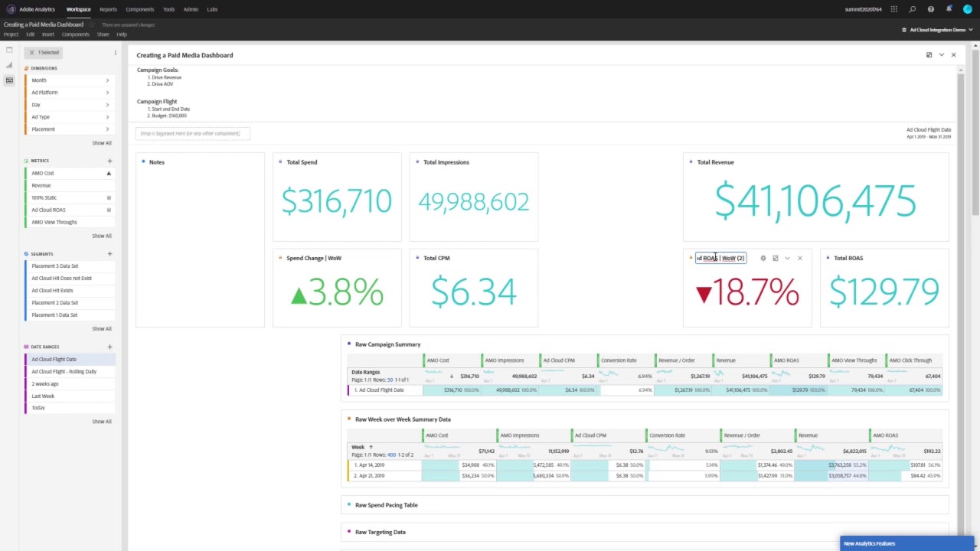
Task: Open the Visualizations icon in left rail
Action: 9,65
